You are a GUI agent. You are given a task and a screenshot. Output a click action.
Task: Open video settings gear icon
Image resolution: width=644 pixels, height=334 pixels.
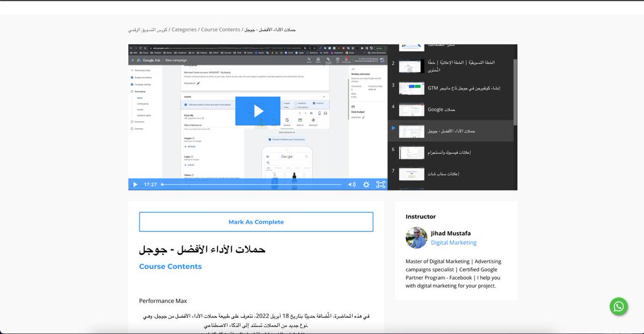coord(366,185)
